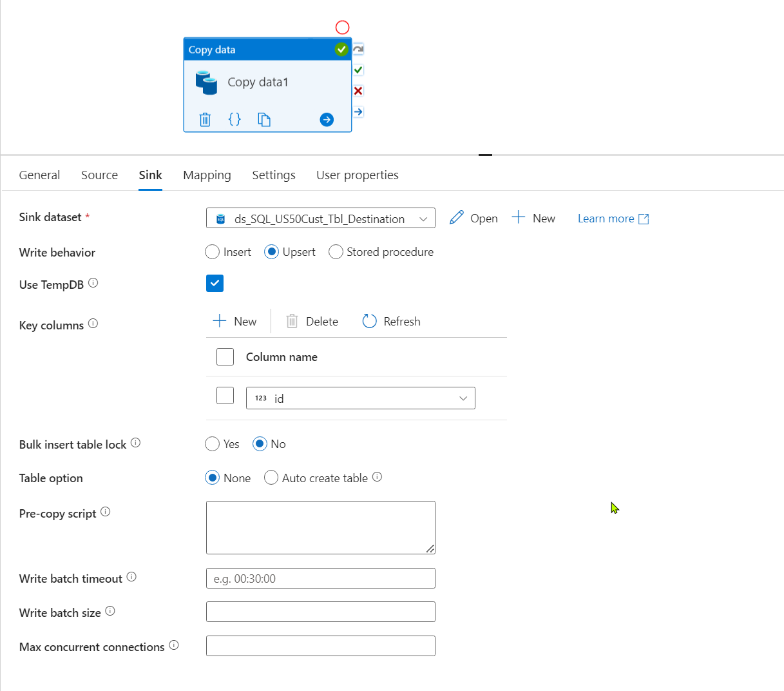Choose Yes for Bulk insert table lock

(x=212, y=443)
